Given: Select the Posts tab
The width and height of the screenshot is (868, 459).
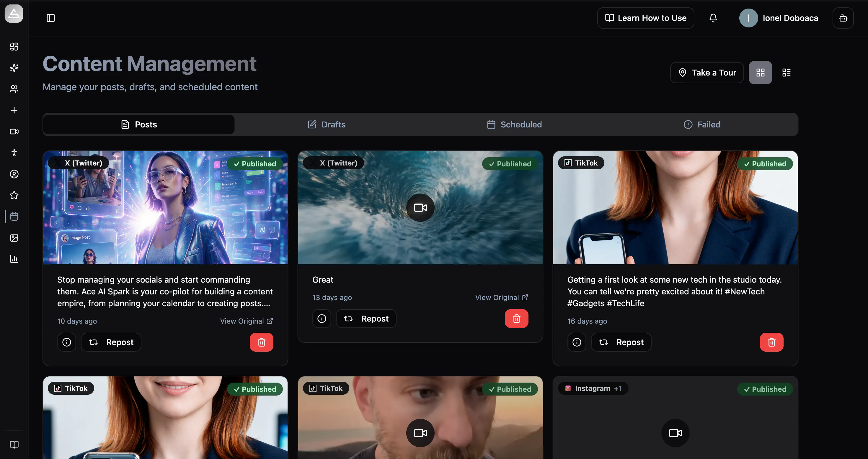Looking at the screenshot, I should [139, 124].
